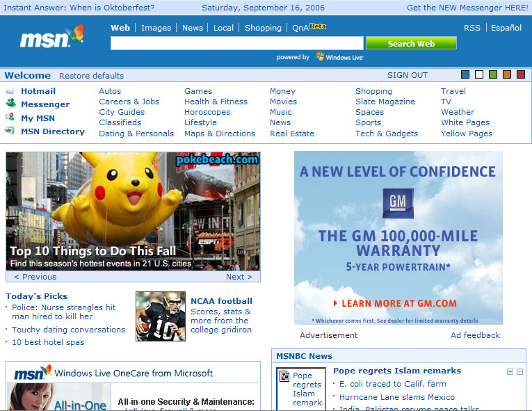Open the Money channel

pos(282,91)
